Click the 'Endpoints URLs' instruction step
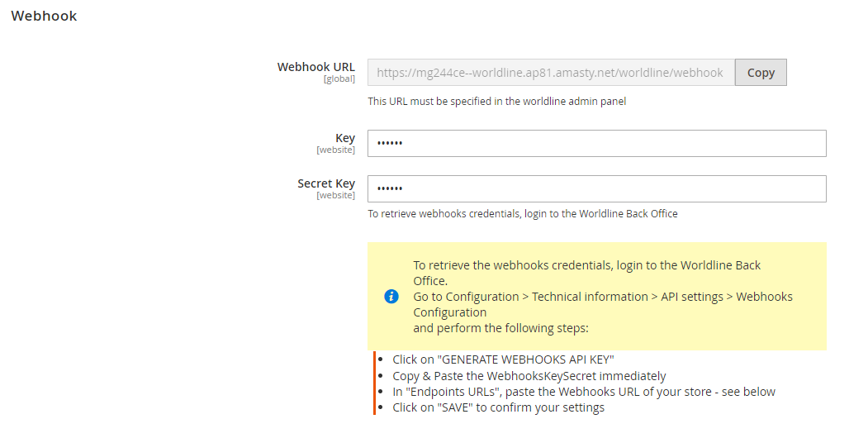 point(584,392)
